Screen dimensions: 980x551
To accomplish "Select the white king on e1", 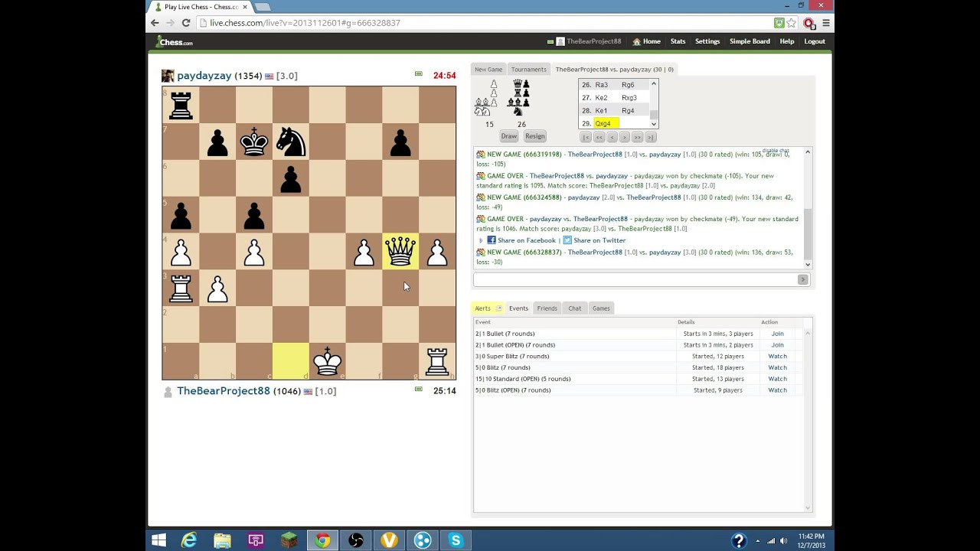I will 328,361.
